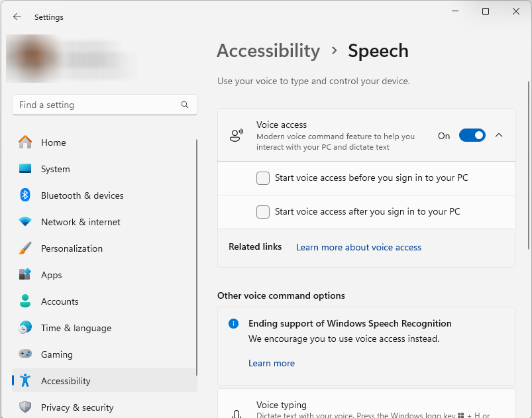Turn off the Voice access toggle
The width and height of the screenshot is (532, 418).
coord(472,135)
